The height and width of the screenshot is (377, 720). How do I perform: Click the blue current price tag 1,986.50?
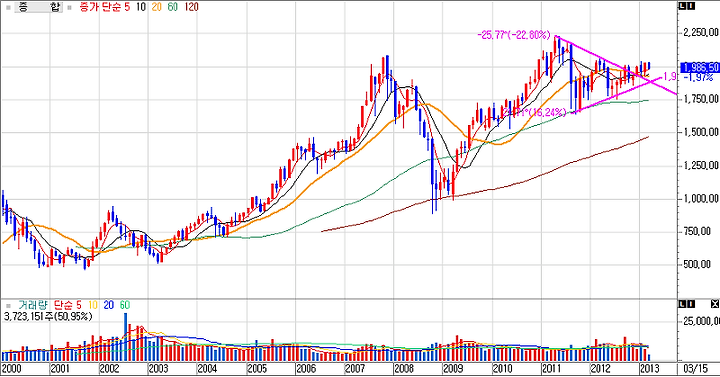pyautogui.click(x=701, y=68)
